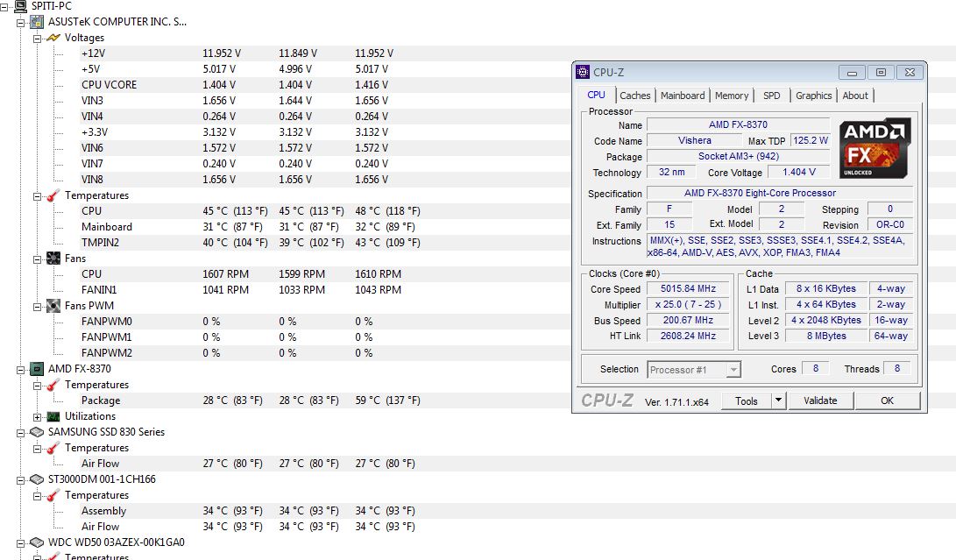The width and height of the screenshot is (956, 560).
Task: Click thermometer icon under AMD FX-8370
Action: (53, 385)
